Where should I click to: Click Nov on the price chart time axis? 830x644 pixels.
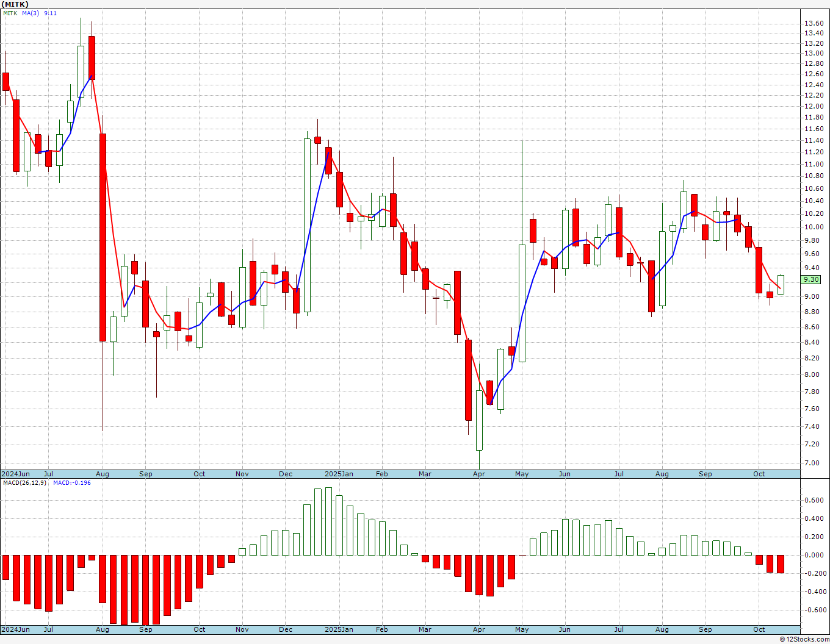click(x=242, y=474)
